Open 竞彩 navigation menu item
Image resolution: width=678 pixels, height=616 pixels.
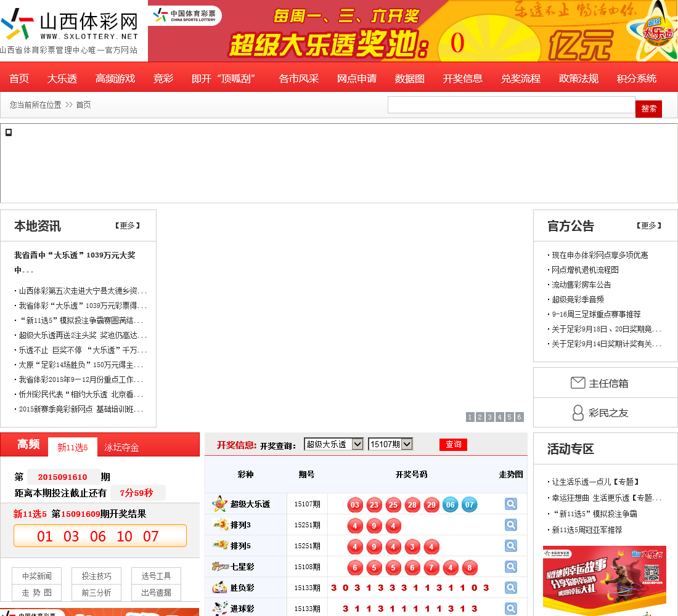[x=163, y=78]
